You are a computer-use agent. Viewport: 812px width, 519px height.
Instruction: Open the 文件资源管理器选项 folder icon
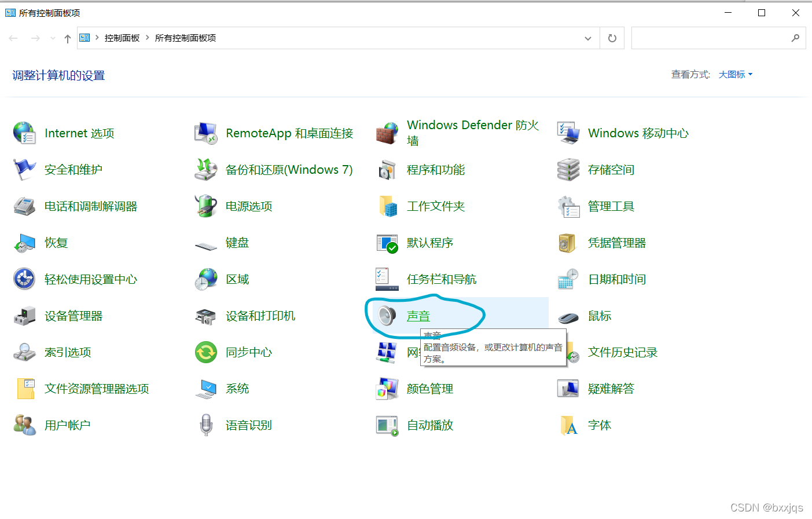pyautogui.click(x=25, y=389)
